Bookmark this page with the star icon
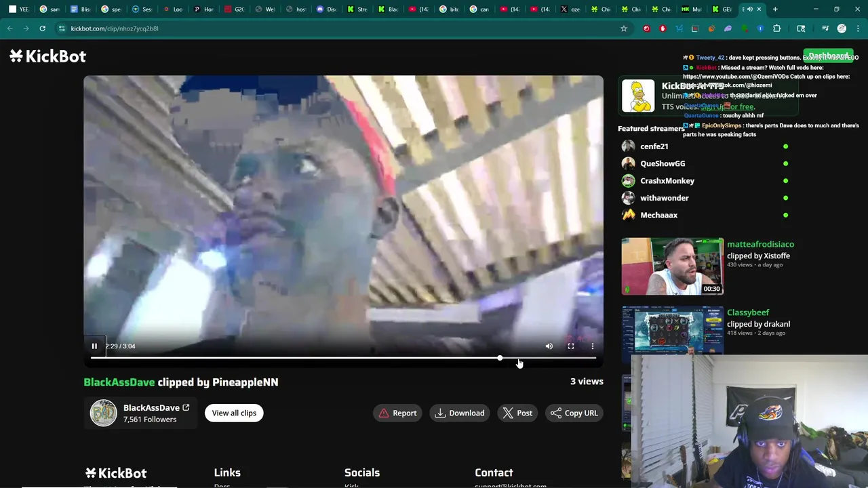The image size is (868, 488). pyautogui.click(x=624, y=28)
